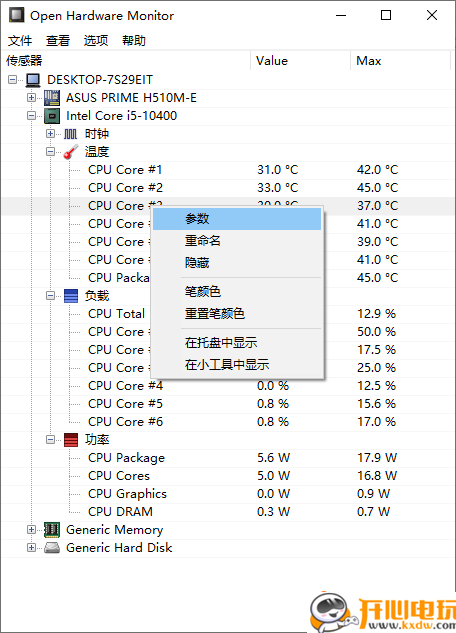This screenshot has width=456, height=633.
Task: Choose 隐藏 in the context menu
Action: [237, 263]
